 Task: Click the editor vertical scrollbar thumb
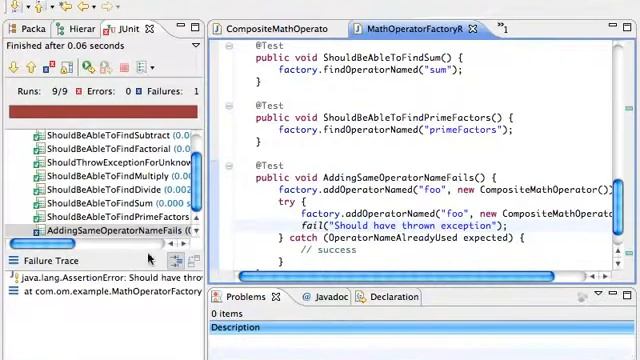pos(618,207)
